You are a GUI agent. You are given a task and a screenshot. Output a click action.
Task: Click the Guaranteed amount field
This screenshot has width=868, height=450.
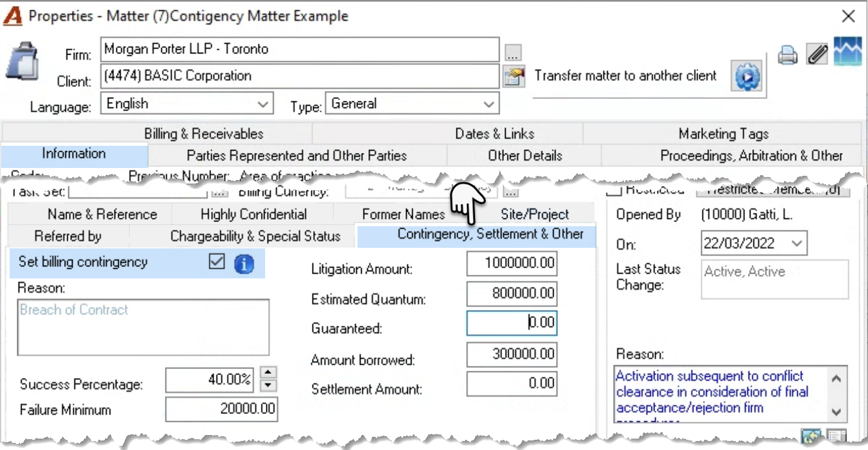pos(512,323)
